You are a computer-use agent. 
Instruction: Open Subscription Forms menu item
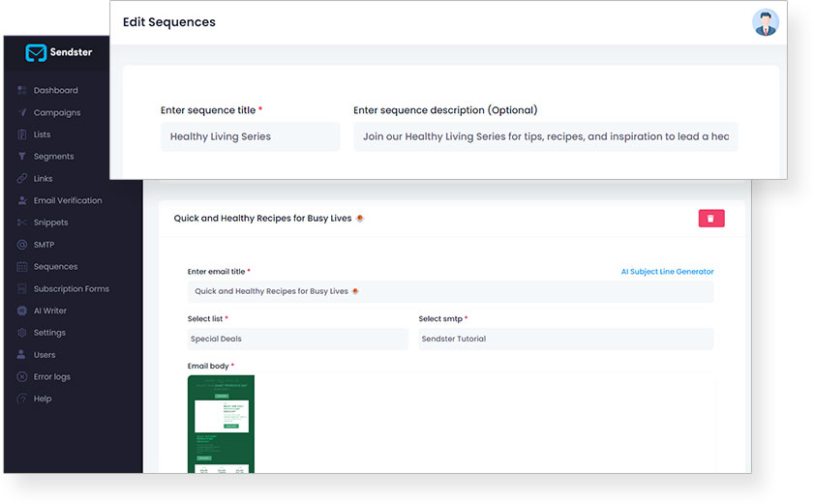(x=71, y=288)
